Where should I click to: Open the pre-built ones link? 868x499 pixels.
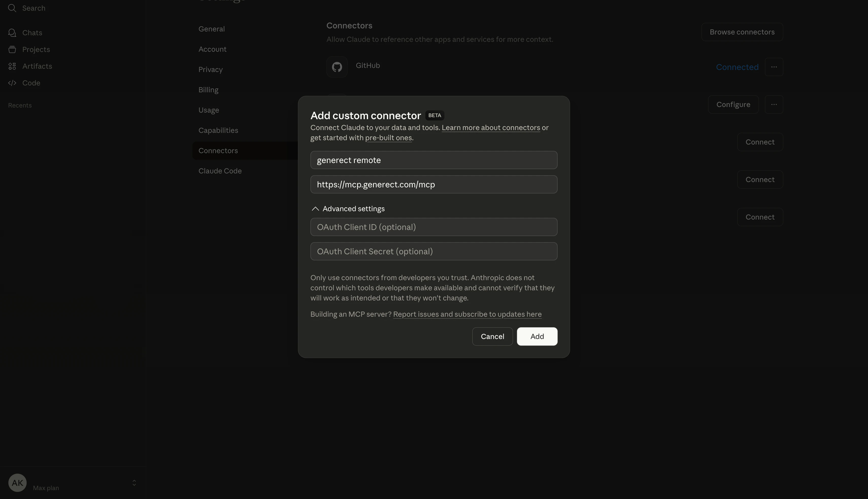pos(388,138)
